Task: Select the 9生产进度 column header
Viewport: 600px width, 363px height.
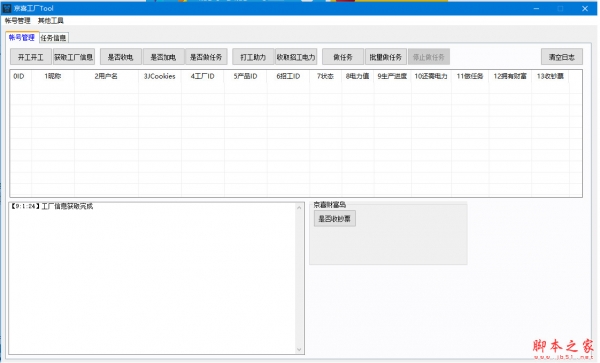Action: (393, 76)
